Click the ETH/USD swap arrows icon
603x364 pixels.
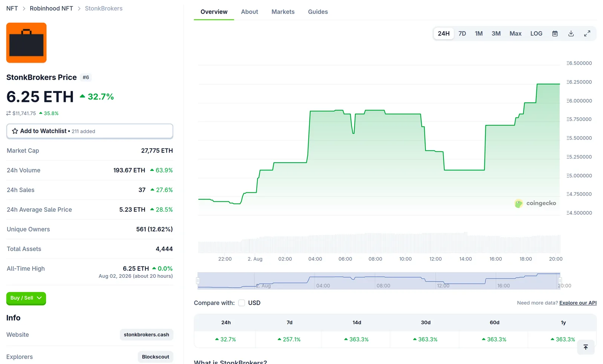tap(8, 113)
